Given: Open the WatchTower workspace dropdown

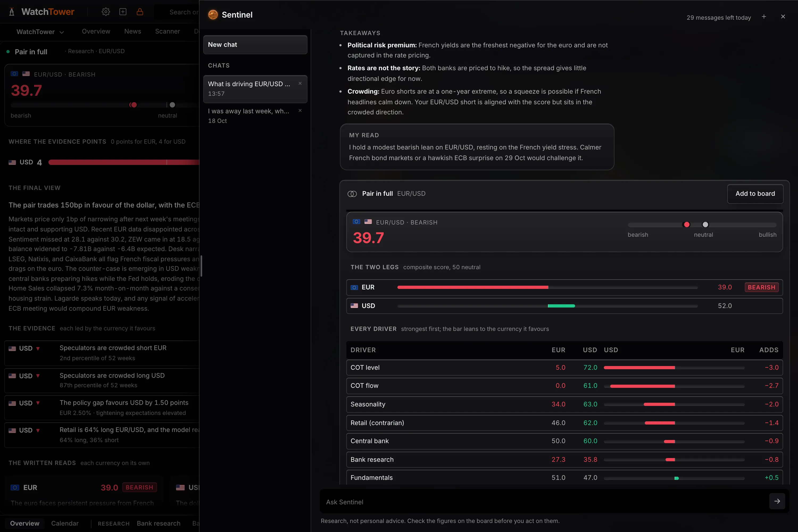Looking at the screenshot, I should point(40,32).
